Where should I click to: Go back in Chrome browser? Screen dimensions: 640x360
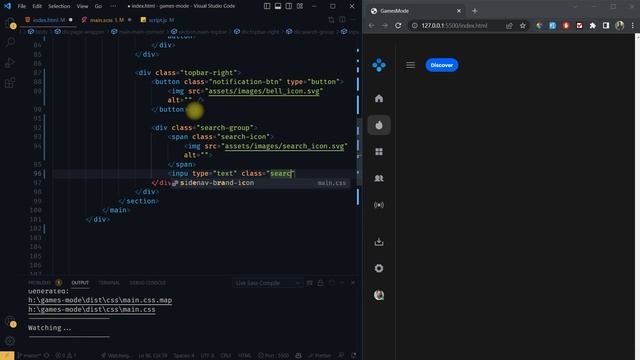(371, 25)
